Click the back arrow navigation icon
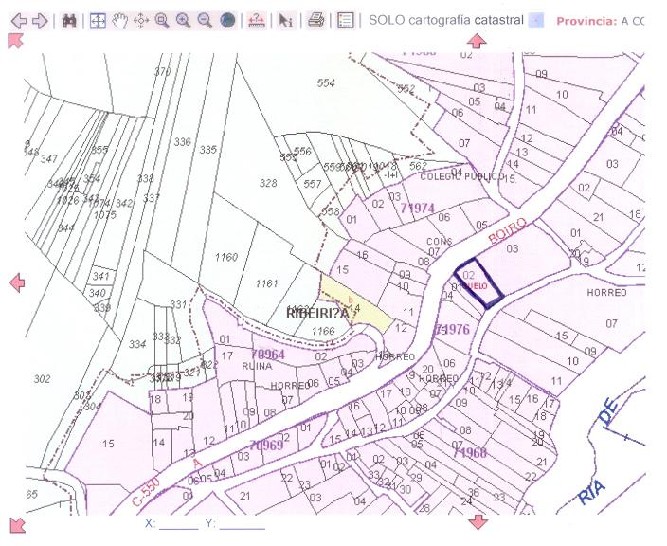Viewport: 667px width, 546px height. (x=15, y=20)
